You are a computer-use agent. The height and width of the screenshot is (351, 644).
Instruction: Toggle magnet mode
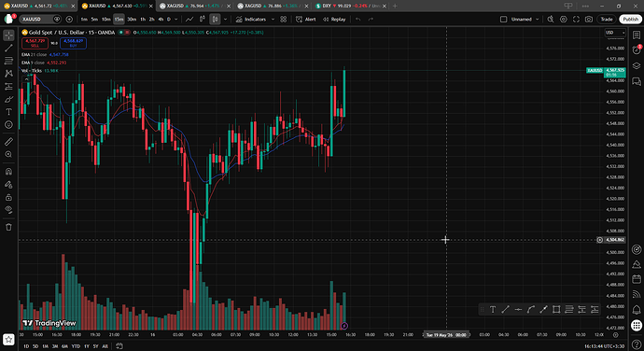[8, 172]
